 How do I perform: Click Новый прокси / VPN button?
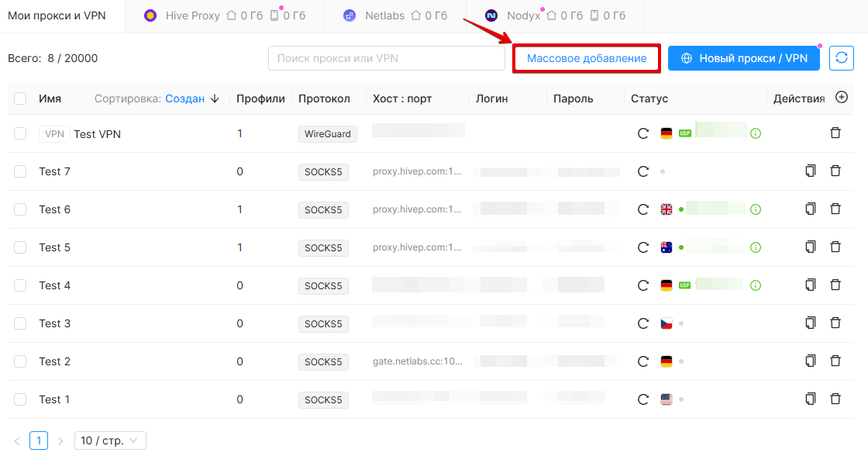point(743,58)
